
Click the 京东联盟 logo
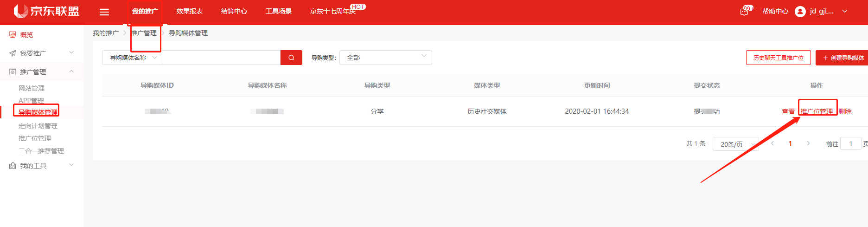(x=46, y=11)
